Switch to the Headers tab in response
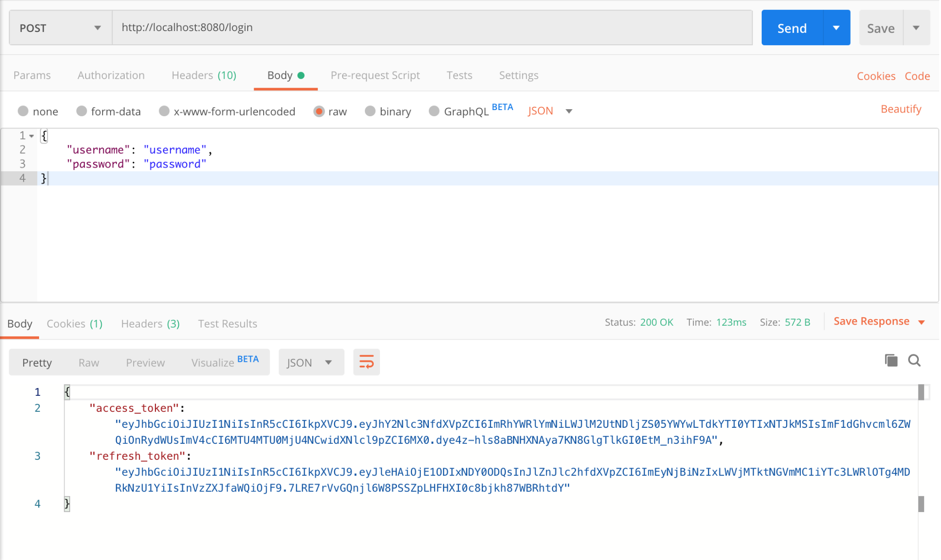Screen dimensions: 941x560 [x=150, y=323]
